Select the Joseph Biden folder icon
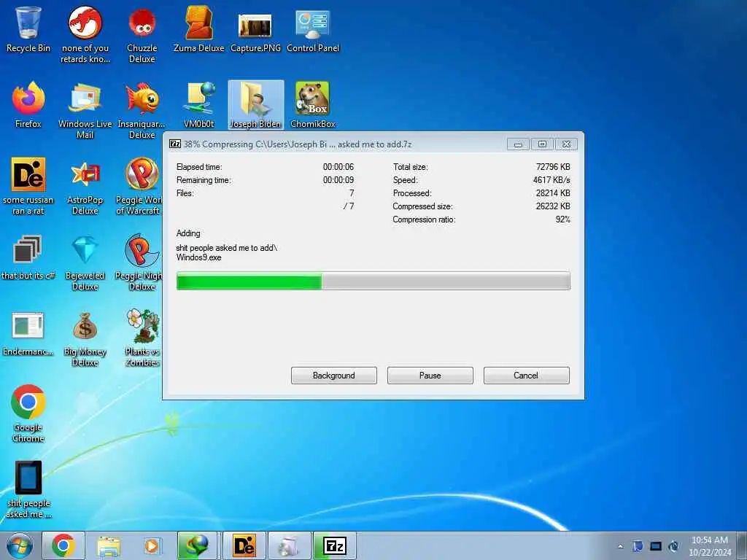 (x=255, y=105)
